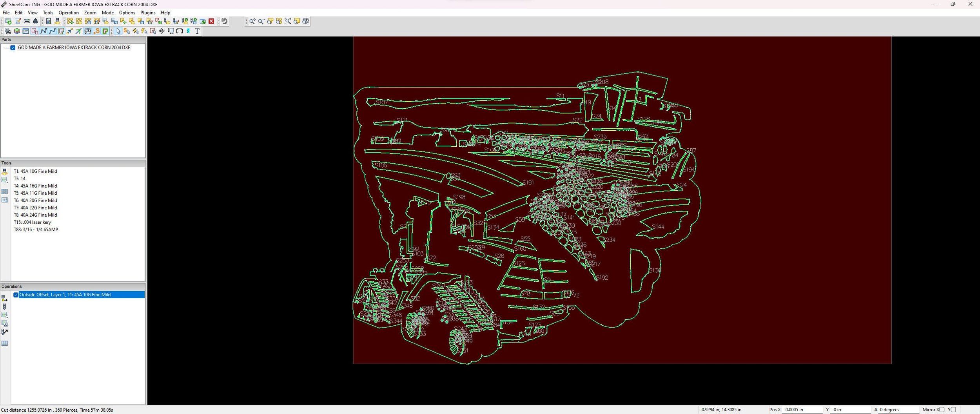Click the zoom to extents bracket icon
The image size is (980, 414).
coord(288,21)
